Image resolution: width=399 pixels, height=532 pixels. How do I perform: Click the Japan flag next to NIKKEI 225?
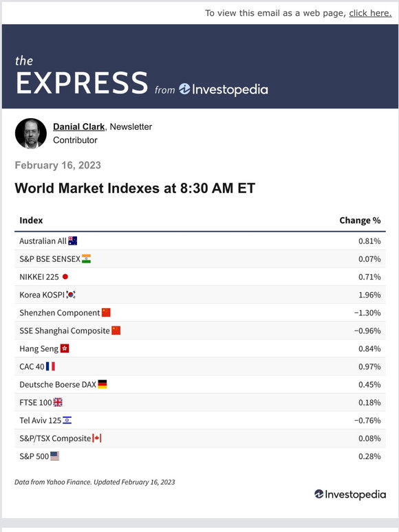pyautogui.click(x=65, y=277)
